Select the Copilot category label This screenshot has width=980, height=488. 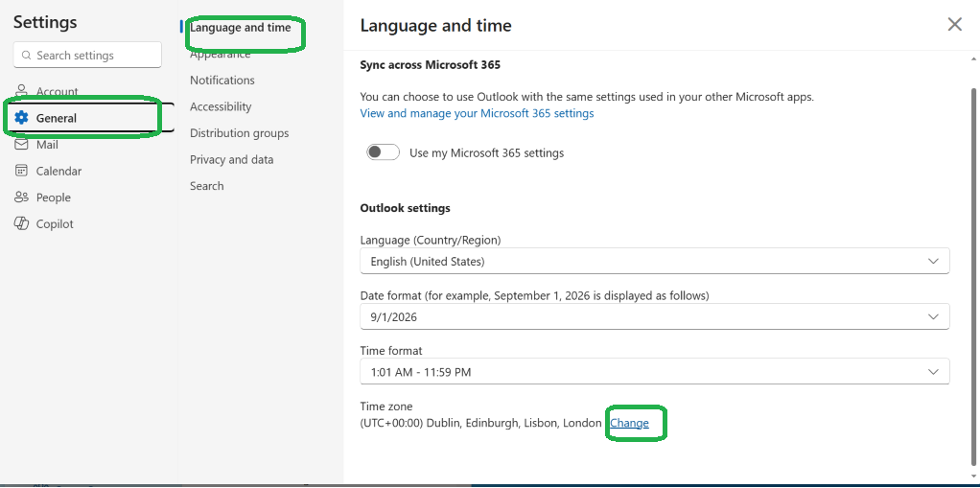click(55, 223)
